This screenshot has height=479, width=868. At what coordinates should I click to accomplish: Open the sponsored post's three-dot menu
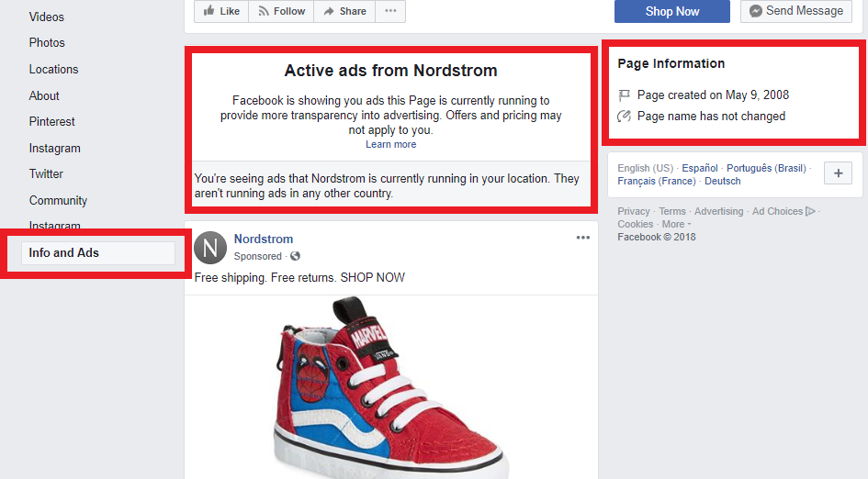coord(583,238)
